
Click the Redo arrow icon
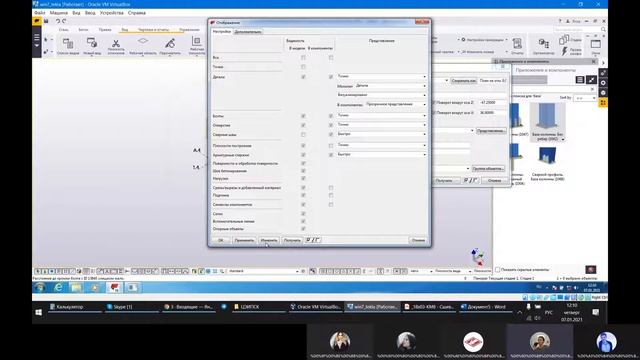point(64,21)
